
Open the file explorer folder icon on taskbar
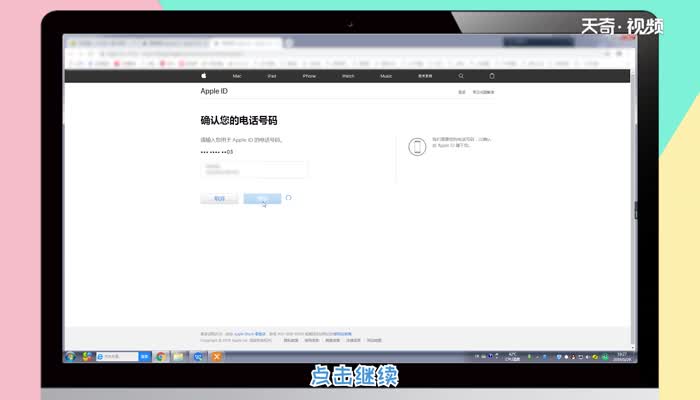[x=179, y=356]
